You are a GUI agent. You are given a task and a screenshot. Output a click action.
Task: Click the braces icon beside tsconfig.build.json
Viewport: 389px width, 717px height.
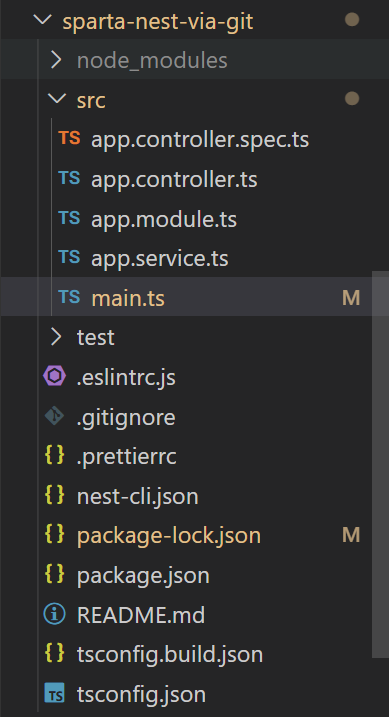click(x=54, y=653)
